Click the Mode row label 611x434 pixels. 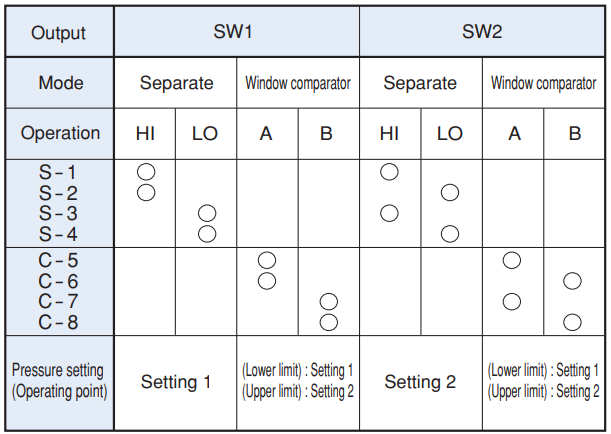point(60,83)
